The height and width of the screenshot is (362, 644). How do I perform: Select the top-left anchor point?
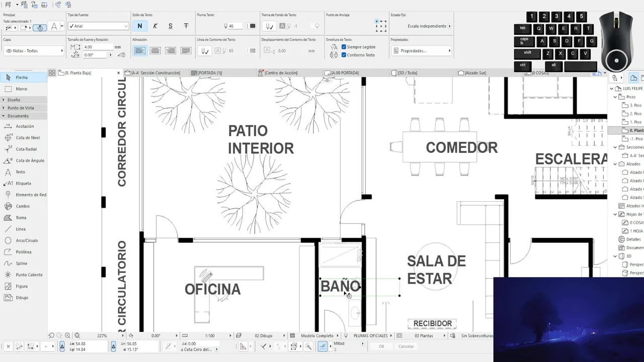click(x=377, y=22)
